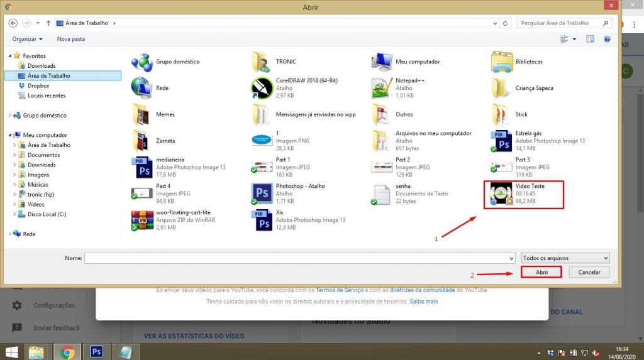Expand the Documentos tree node
This screenshot has height=360, width=644.
[x=14, y=155]
